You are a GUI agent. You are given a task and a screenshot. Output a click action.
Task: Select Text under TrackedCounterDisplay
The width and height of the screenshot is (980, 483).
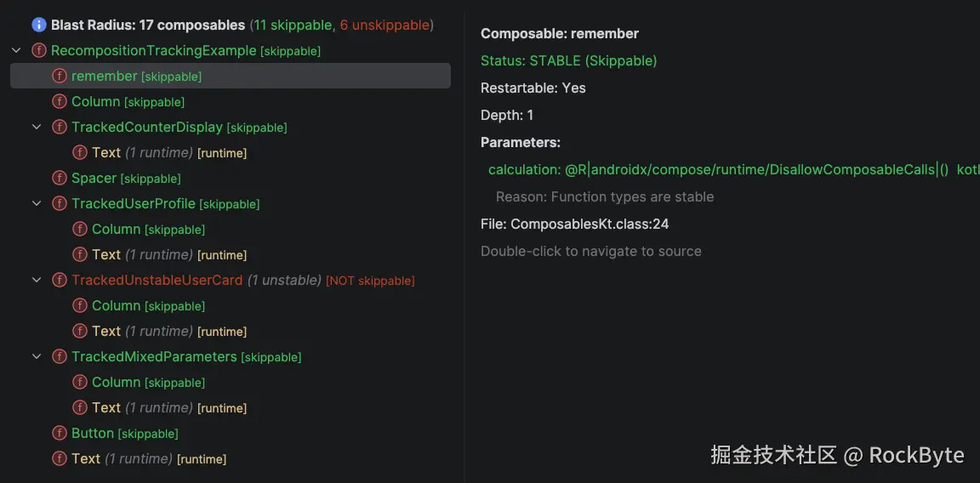tap(106, 153)
